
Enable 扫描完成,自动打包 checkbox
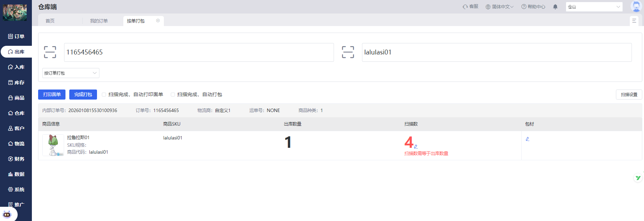(173, 94)
